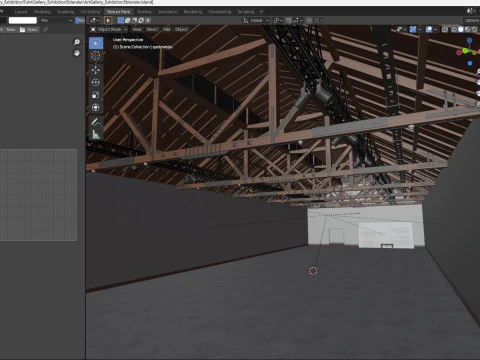This screenshot has width=480, height=360.
Task: Select the Move tool
Action: 96,70
